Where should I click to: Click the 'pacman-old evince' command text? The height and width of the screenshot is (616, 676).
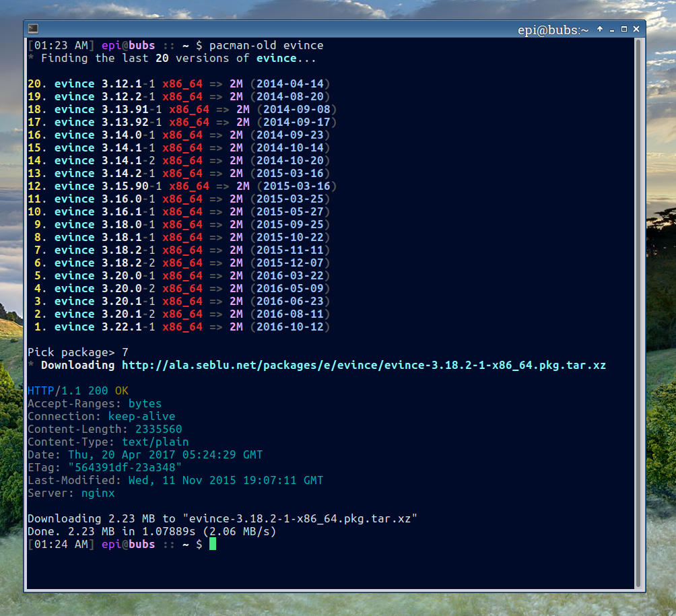click(266, 46)
